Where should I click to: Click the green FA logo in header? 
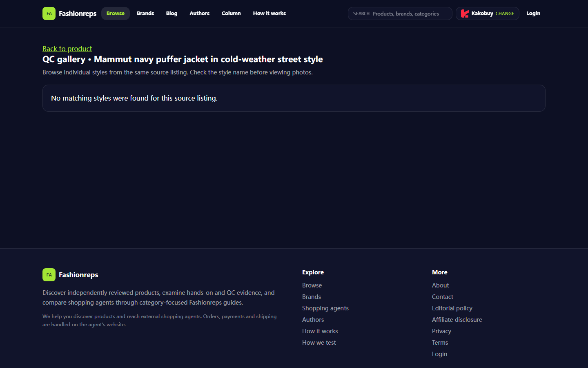49,13
